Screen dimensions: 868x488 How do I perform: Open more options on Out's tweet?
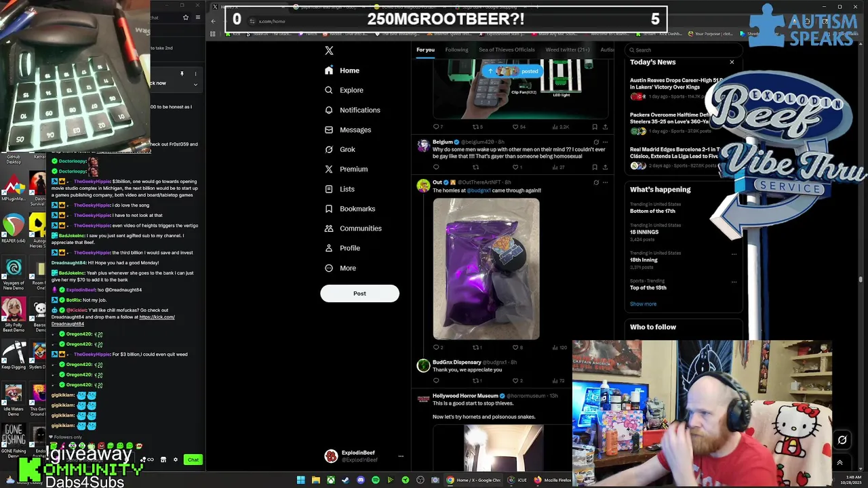click(605, 182)
